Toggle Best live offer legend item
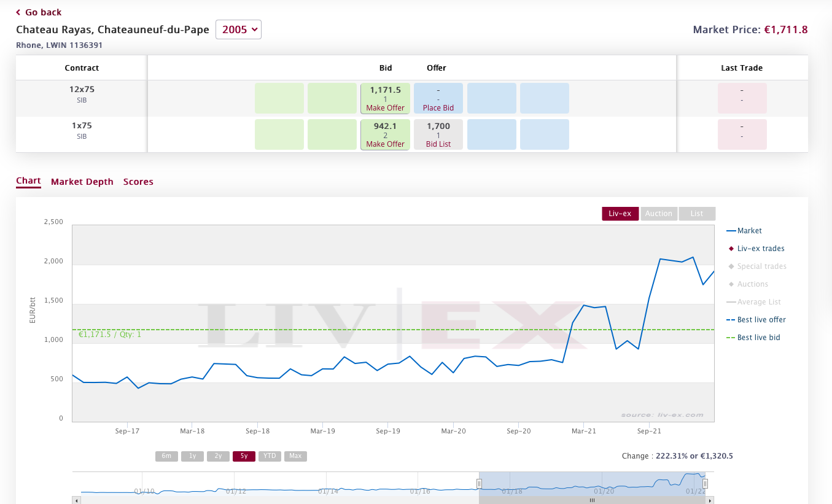 point(756,320)
